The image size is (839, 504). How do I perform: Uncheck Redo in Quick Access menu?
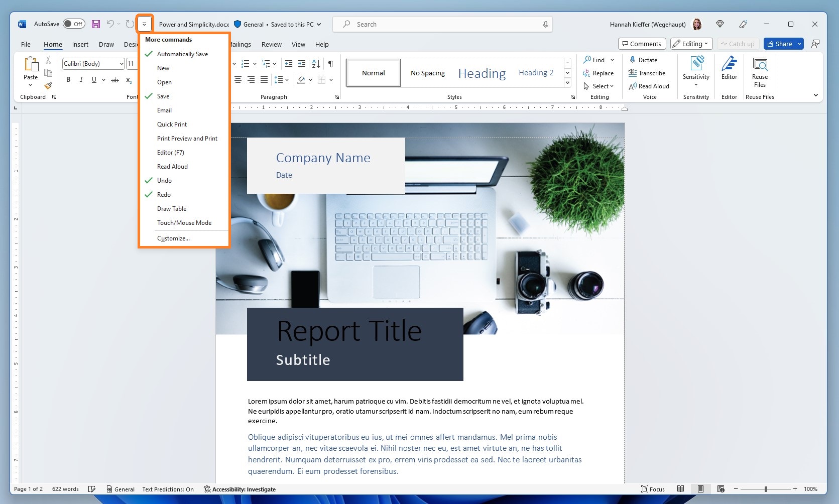tap(164, 195)
